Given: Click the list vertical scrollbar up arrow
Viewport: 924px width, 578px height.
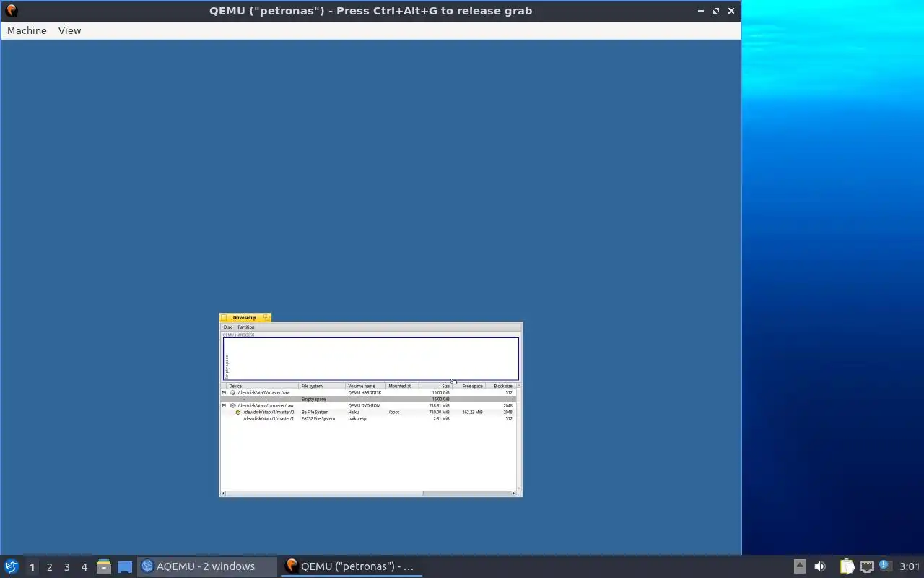Looking at the screenshot, I should pyautogui.click(x=519, y=386).
